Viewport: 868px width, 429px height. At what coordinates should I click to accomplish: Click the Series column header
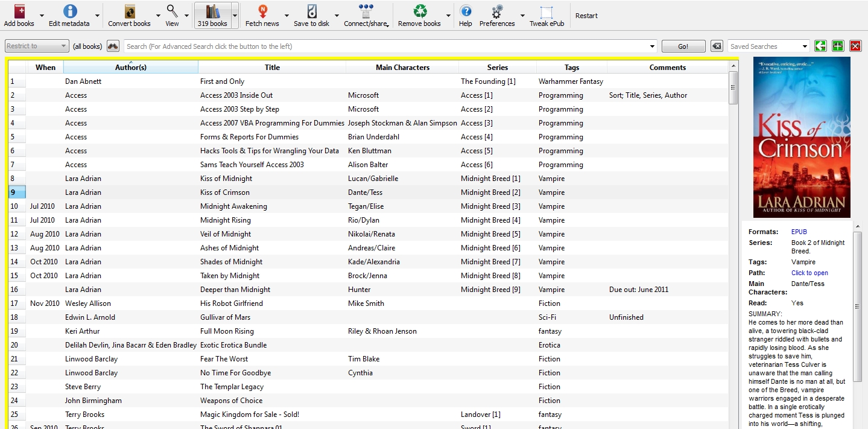[497, 68]
